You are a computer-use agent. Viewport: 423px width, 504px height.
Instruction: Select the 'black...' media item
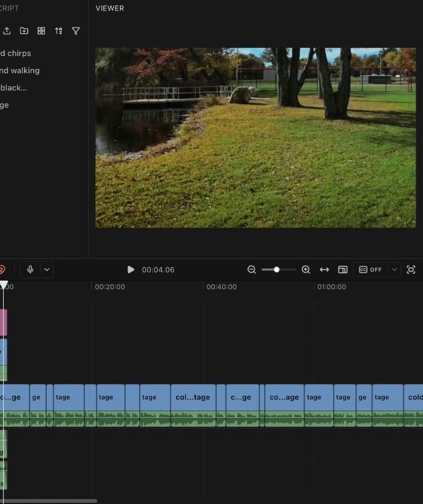coord(14,88)
